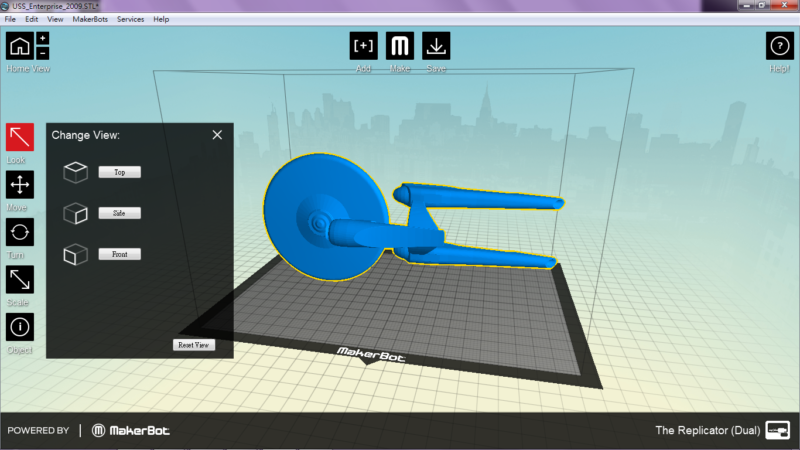This screenshot has height=450, width=800.
Task: Click the MakerBot logo in footer
Action: coord(131,431)
